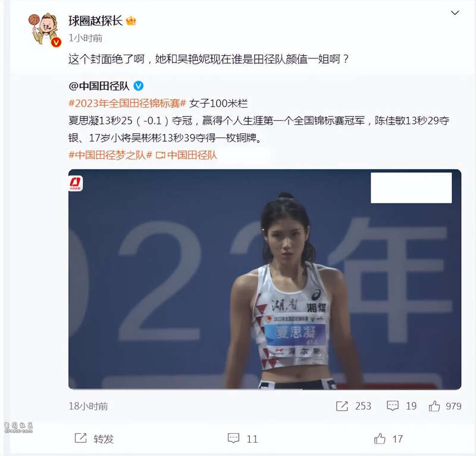Viewport: 476px width, 456px height.
Task: Click the red logo on video corner
Action: click(76, 183)
